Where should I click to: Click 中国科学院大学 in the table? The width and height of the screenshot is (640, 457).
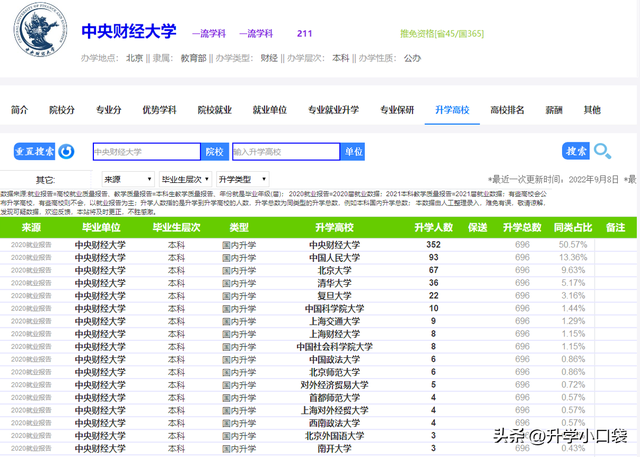pyautogui.click(x=334, y=308)
